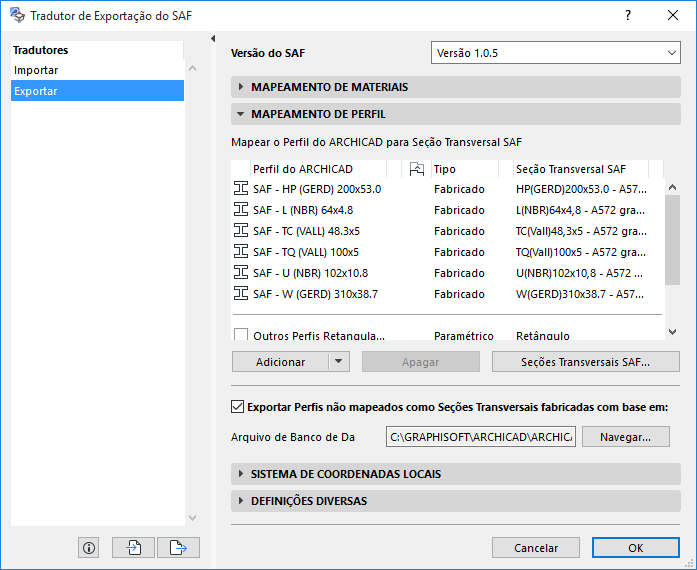Image resolution: width=697 pixels, height=570 pixels.
Task: Click the export translator file icon
Action: point(178,548)
